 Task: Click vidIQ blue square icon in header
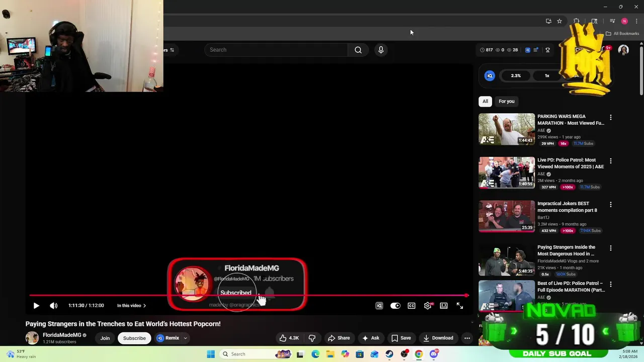(527, 50)
